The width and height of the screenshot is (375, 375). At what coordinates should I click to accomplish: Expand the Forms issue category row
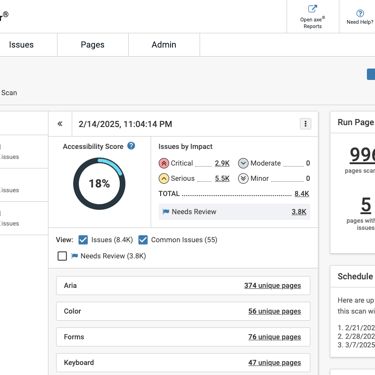click(x=183, y=337)
